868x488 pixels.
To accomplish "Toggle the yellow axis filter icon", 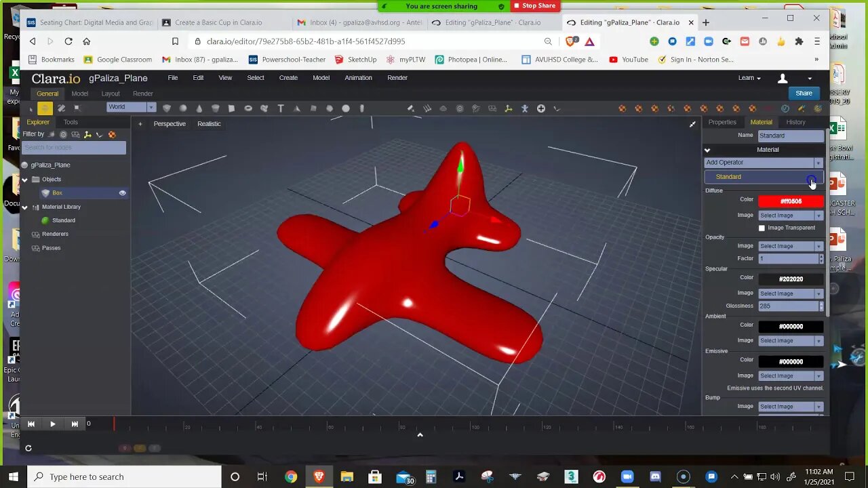I will click(87, 134).
